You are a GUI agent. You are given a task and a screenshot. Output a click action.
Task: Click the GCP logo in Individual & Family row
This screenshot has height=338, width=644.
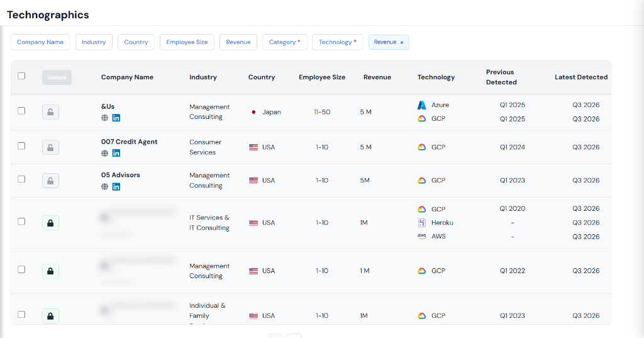(x=422, y=316)
